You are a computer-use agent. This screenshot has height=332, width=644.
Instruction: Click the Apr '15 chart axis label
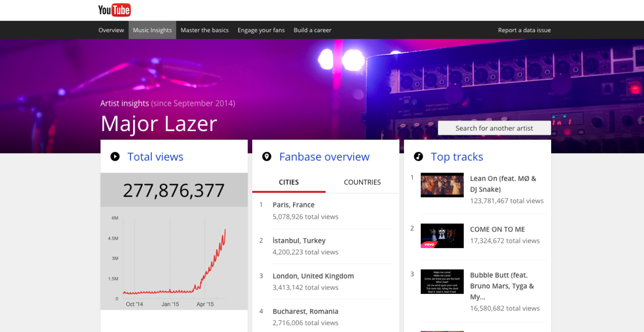[205, 304]
